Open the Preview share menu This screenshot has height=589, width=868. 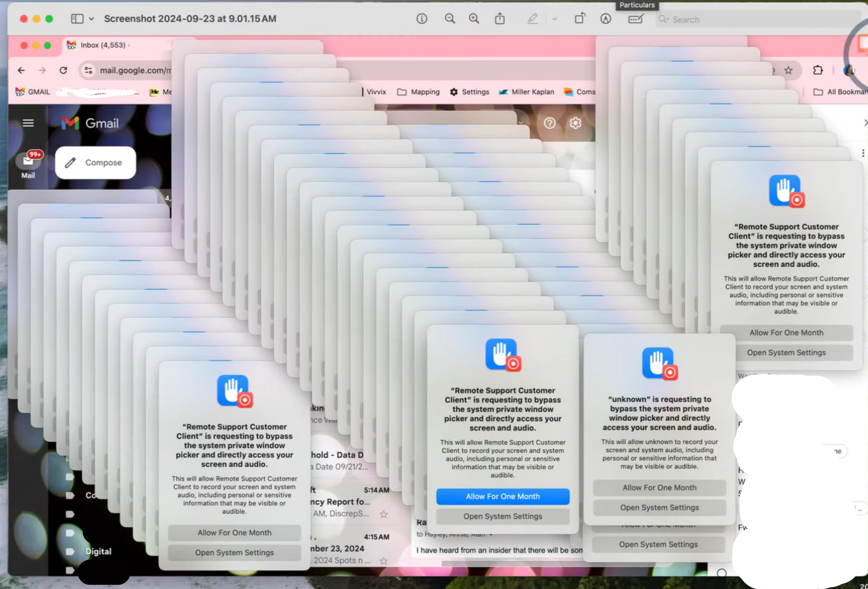(x=500, y=18)
